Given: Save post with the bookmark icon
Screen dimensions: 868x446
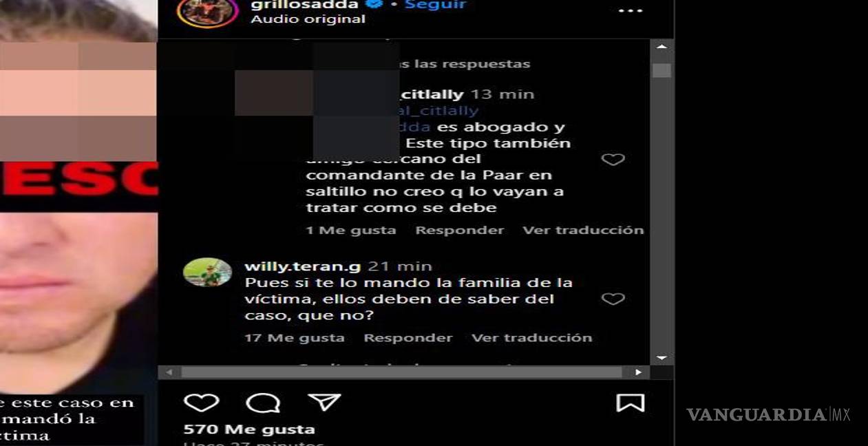Looking at the screenshot, I should 630,403.
